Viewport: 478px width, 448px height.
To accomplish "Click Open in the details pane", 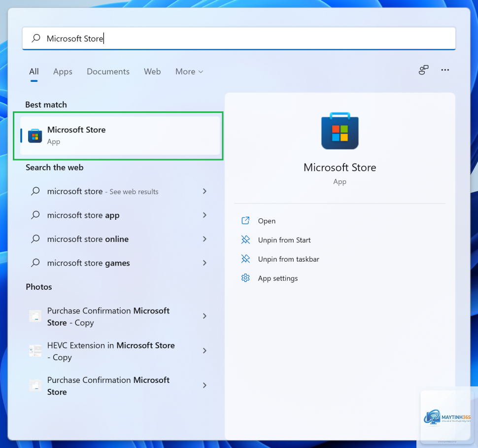I will [x=267, y=221].
